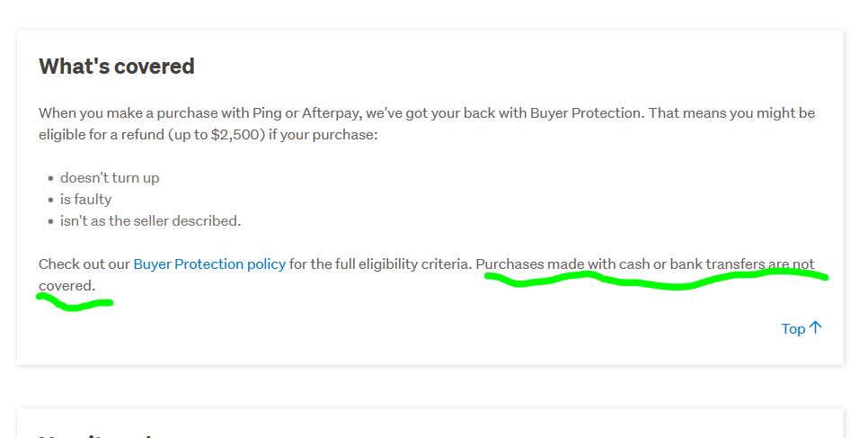Open the Buyer Protection policy link
This screenshot has width=868, height=438.
(x=209, y=264)
